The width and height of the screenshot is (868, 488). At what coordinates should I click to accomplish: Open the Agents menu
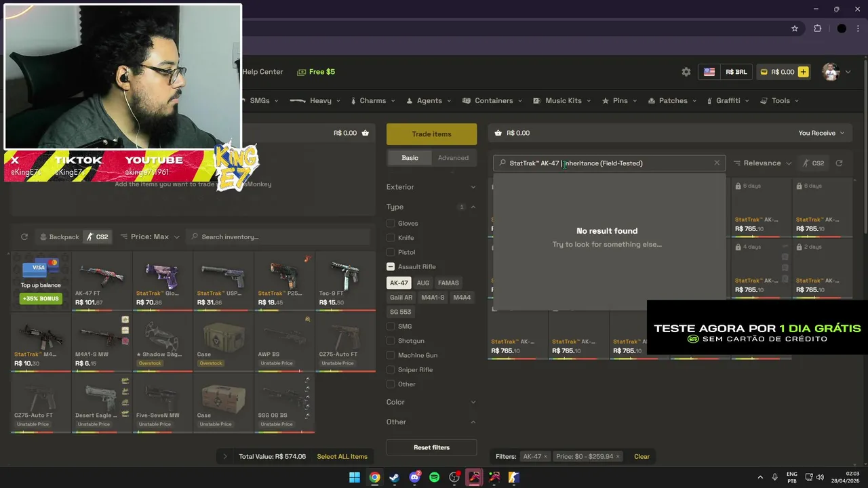(429, 100)
